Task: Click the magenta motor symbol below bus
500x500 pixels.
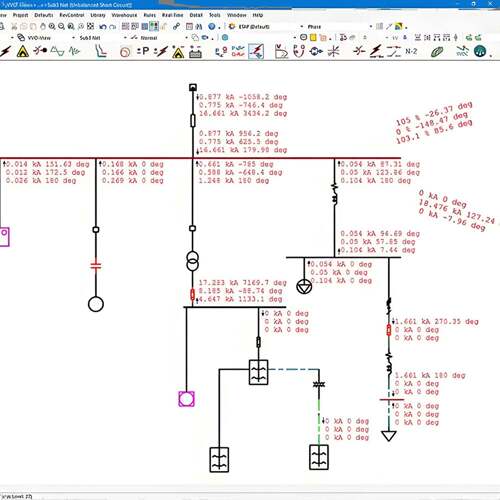Action: 186,399
